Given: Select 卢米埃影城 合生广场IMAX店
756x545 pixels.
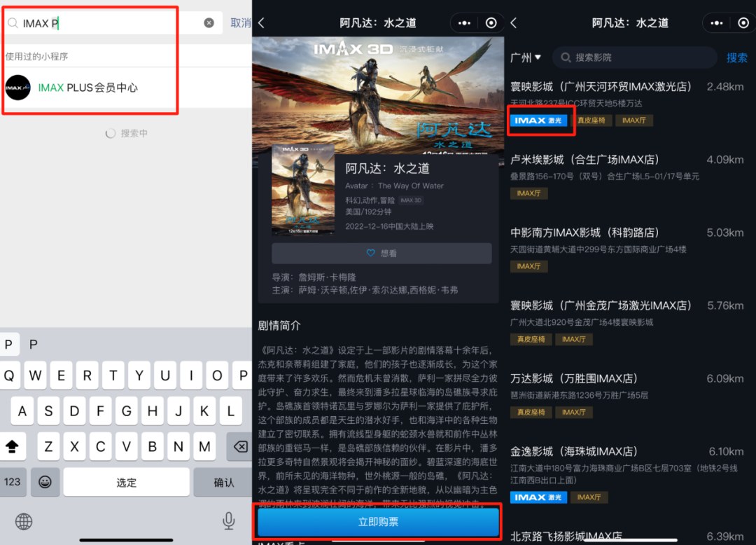Looking at the screenshot, I should (584, 160).
